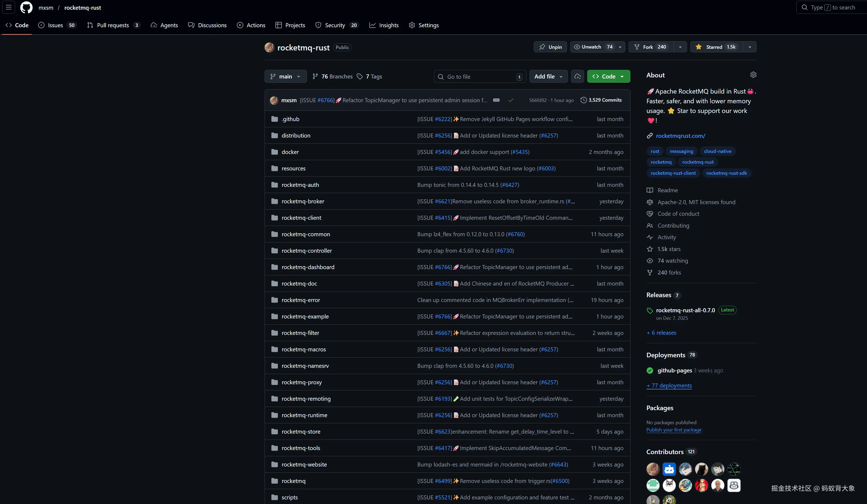Click the green commit status checkmark
This screenshot has width=867, height=504.
[511, 100]
